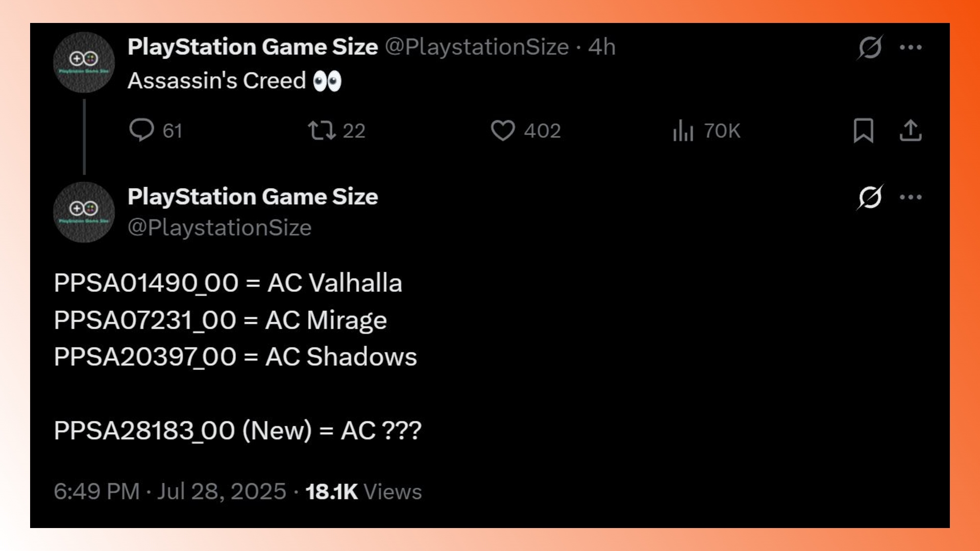Open PlayStation Game Size name in top tweet
Image resolution: width=980 pixels, height=551 pixels.
tap(253, 47)
